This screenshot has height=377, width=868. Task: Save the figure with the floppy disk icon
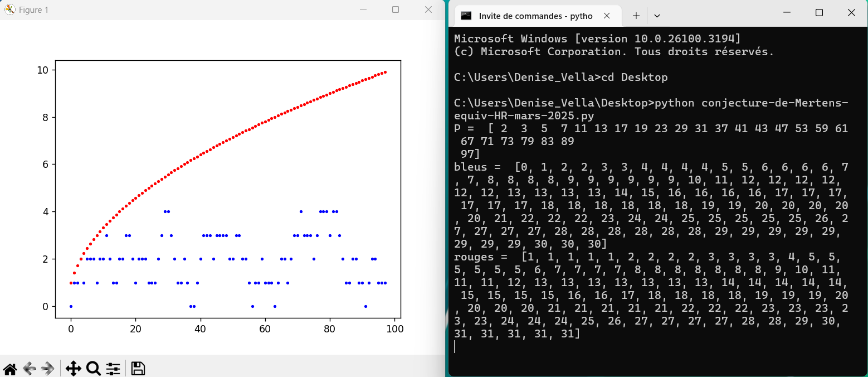point(138,369)
